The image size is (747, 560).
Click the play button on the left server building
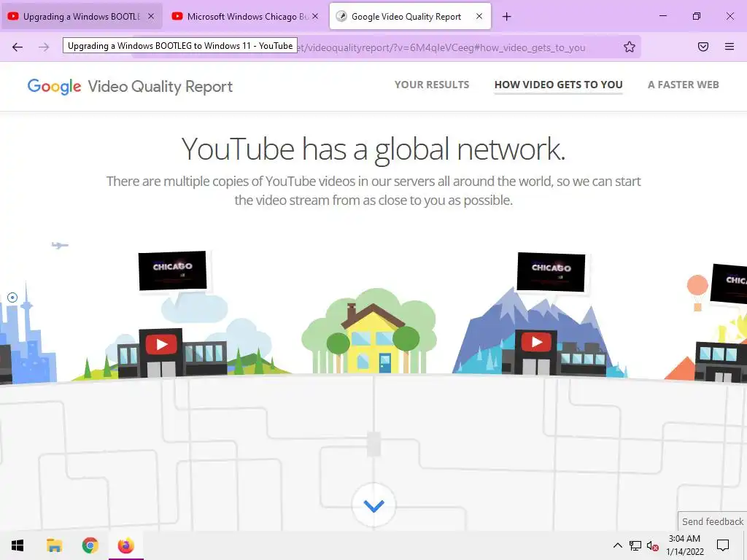[x=161, y=344]
